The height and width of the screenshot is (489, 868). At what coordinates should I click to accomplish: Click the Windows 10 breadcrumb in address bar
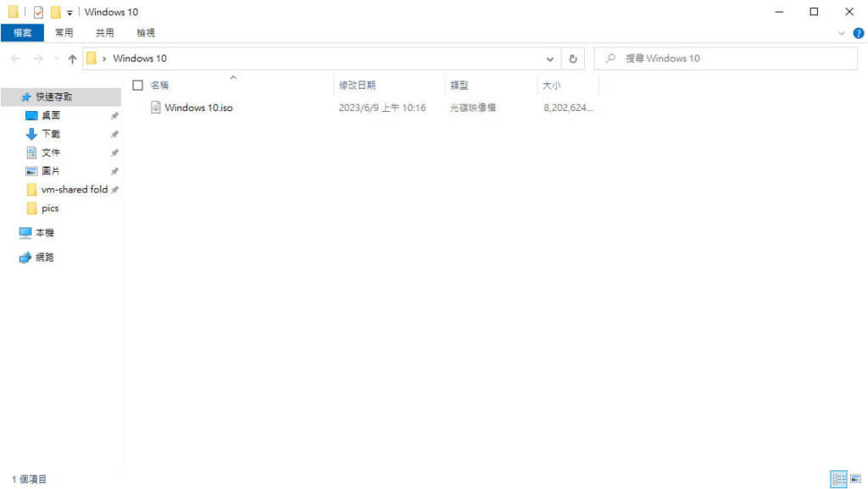tap(140, 58)
